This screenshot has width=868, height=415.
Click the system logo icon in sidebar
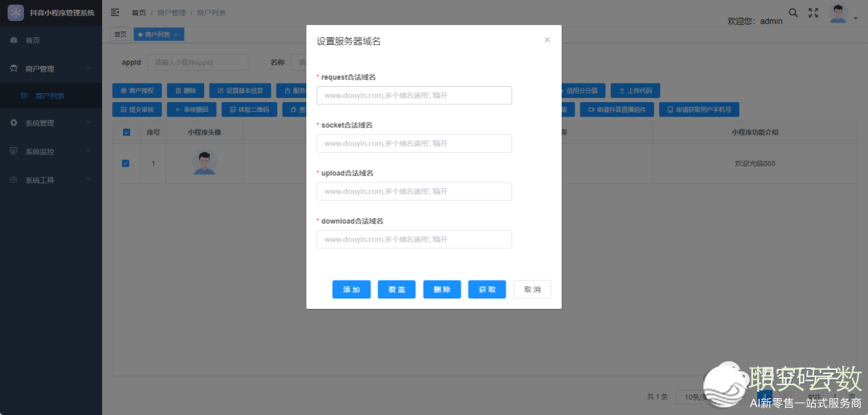point(15,12)
